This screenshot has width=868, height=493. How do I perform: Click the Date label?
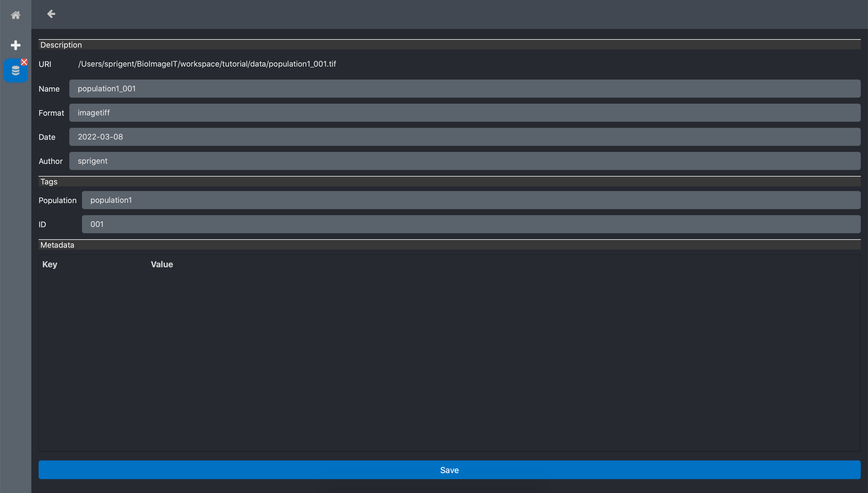click(47, 137)
